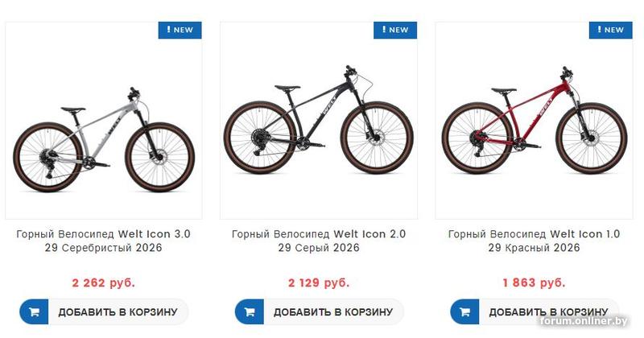Open silver Welt Icon 3.0 bike photo
This screenshot has height=338, width=644.
(104, 135)
